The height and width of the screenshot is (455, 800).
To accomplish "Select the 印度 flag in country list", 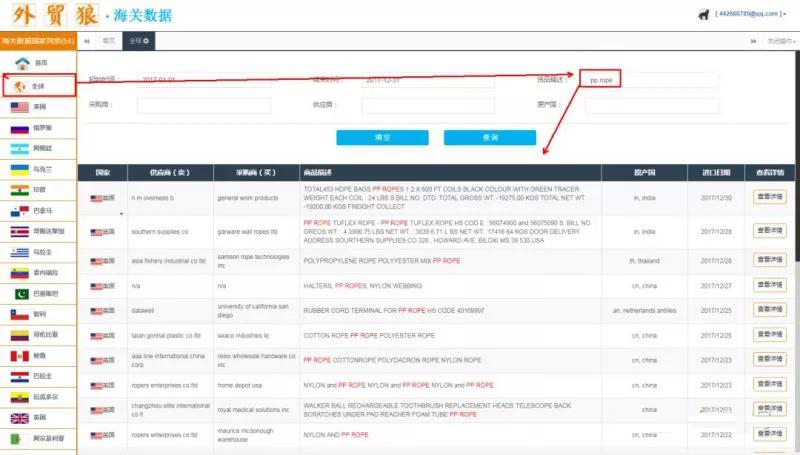I will coord(19,190).
